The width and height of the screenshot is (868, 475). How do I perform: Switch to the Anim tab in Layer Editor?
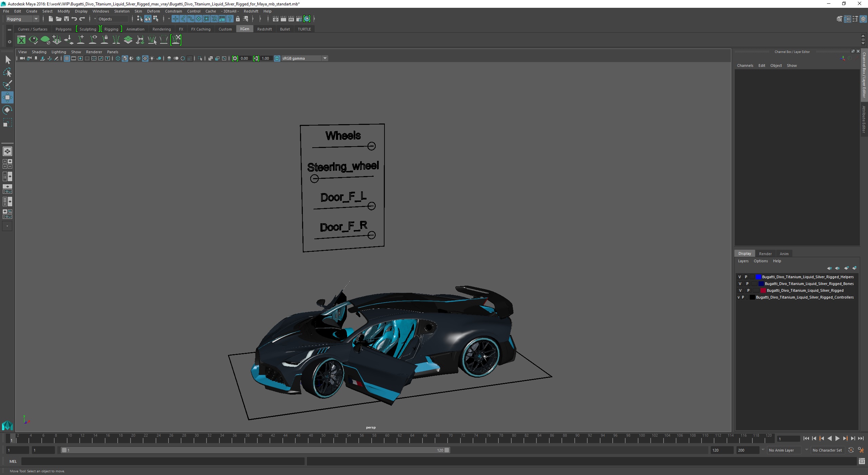(784, 254)
